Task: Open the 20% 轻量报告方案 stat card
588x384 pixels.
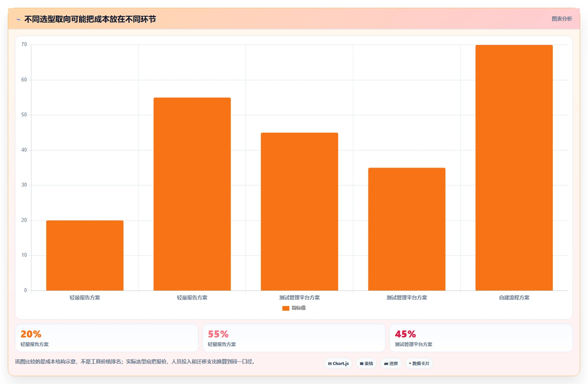Action: [107, 338]
